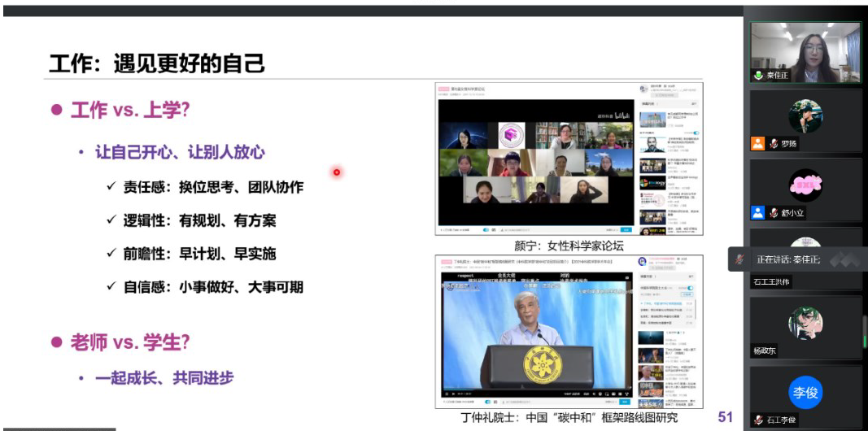Click the progress bar at the slide's bottom-left
This screenshot has width=868, height=431.
point(57,429)
